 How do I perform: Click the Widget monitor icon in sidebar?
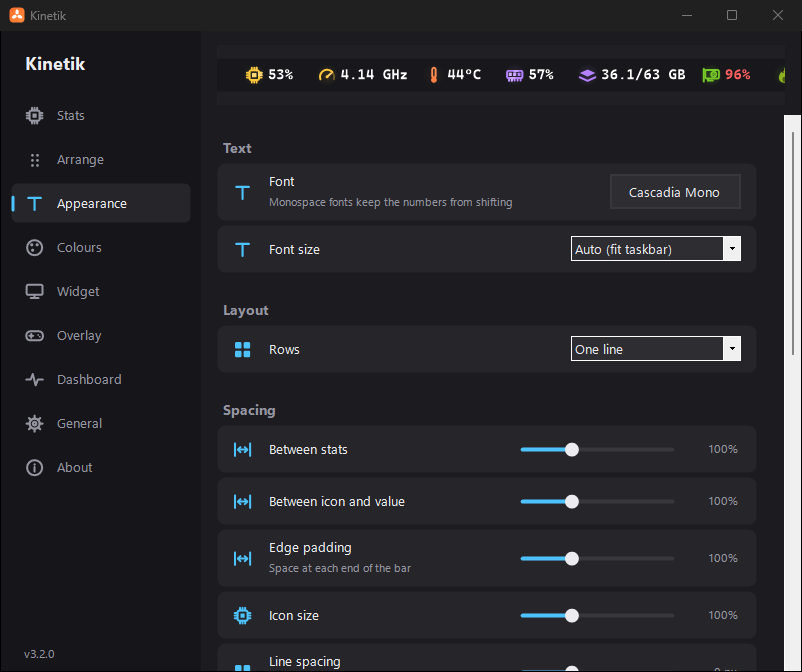point(34,292)
